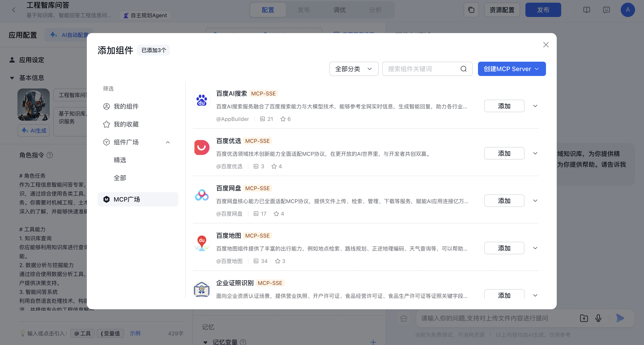
Task: Select MCP广场 in the sidebar
Action: coord(137,199)
